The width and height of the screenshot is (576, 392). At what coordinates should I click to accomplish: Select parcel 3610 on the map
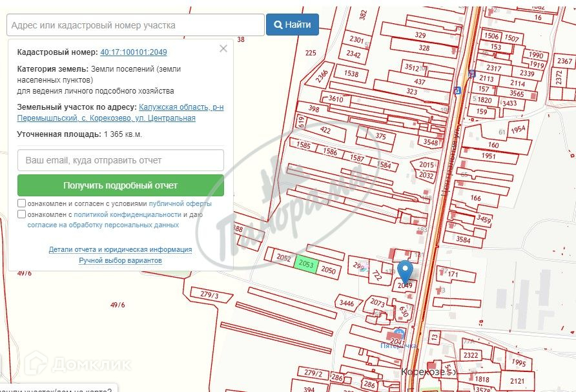pos(336,99)
